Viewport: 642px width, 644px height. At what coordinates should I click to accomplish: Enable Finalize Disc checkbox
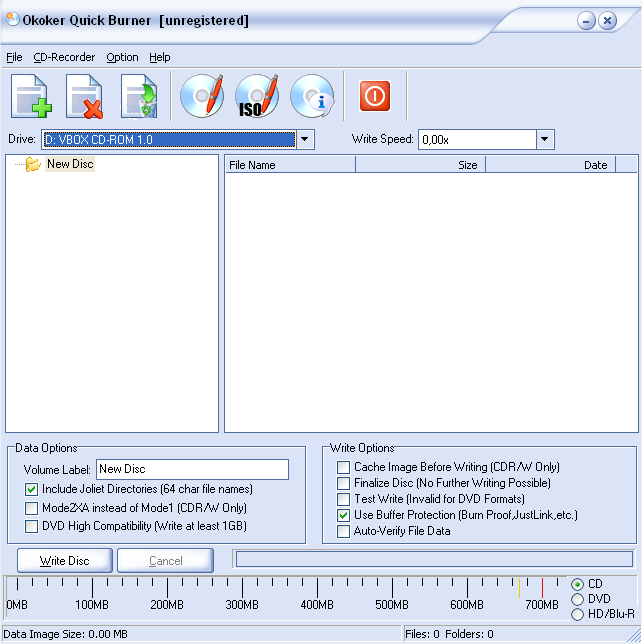tap(343, 483)
